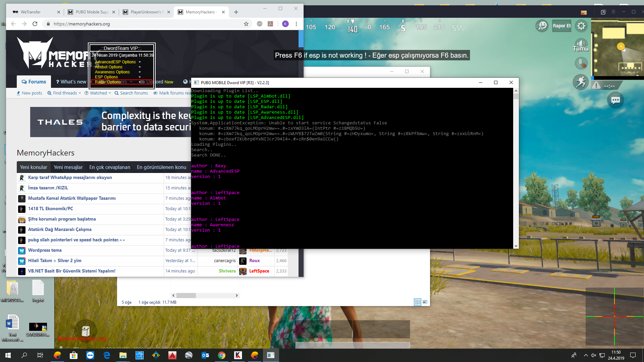The image size is (644, 362).
Task: Select the Yeni mesajlar tab
Action: pyautogui.click(x=68, y=167)
